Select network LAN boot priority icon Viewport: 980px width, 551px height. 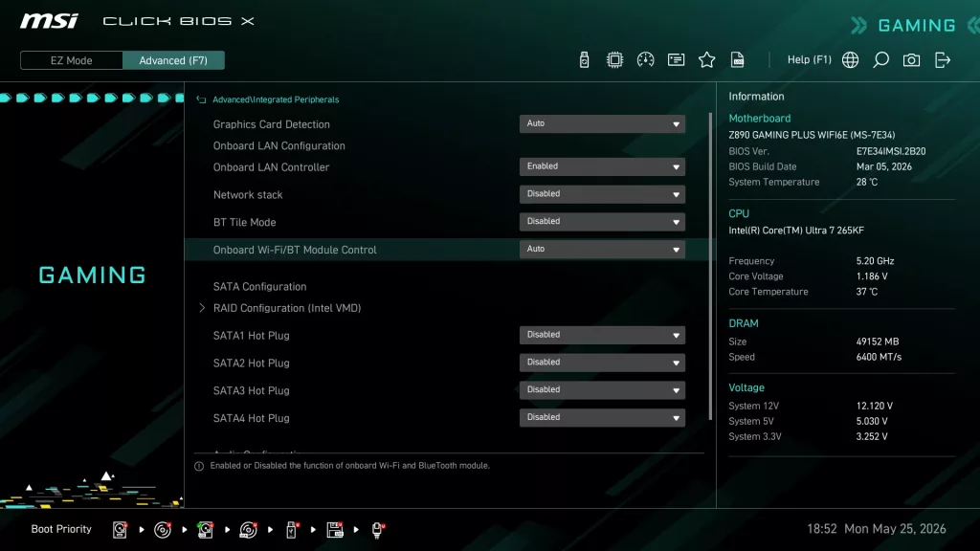[x=377, y=530]
